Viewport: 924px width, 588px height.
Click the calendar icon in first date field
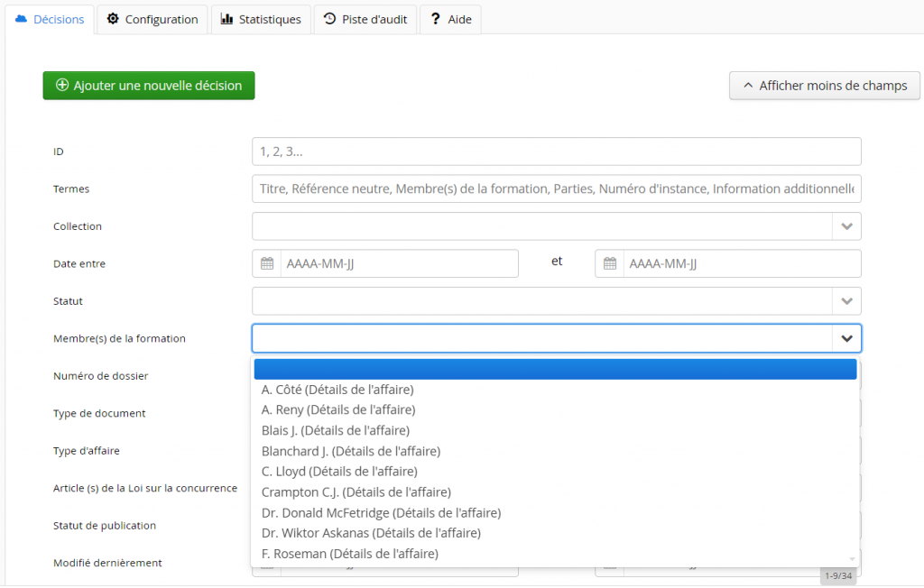(x=267, y=263)
